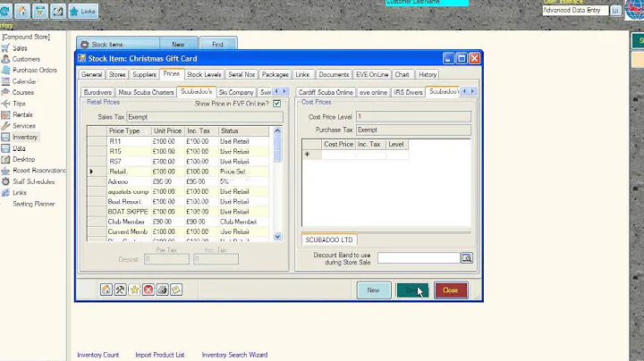Image resolution: width=644 pixels, height=361 pixels.
Task: Click the home icon in dialog footer
Action: [106, 290]
